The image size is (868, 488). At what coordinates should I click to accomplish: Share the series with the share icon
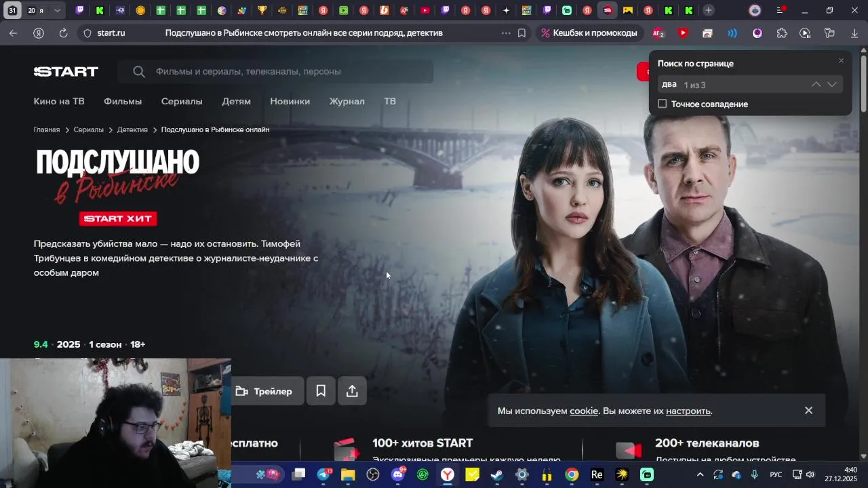pyautogui.click(x=352, y=391)
